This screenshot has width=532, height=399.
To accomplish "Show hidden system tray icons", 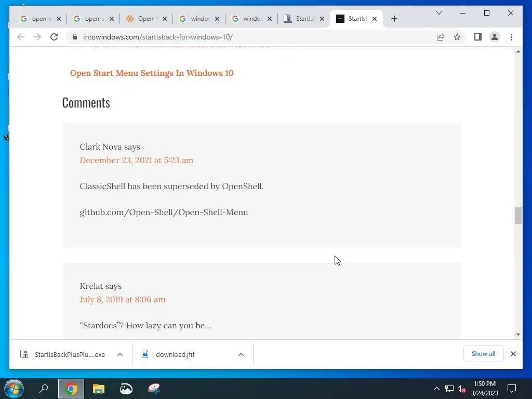I will (436, 389).
